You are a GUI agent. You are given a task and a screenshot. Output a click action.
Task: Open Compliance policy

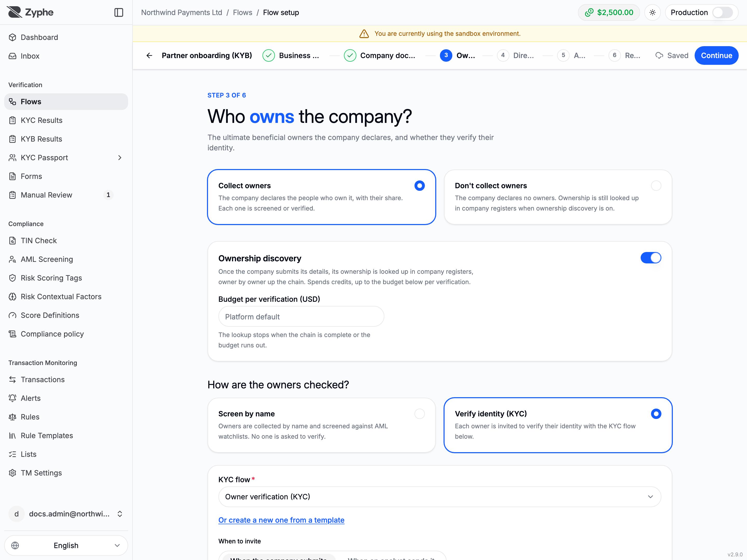(66, 334)
